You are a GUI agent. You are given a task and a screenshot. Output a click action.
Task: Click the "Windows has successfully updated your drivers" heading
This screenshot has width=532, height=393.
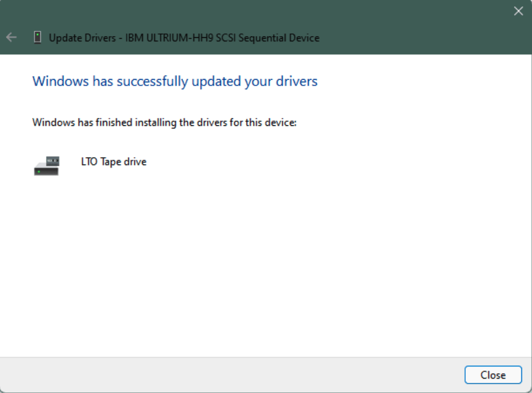point(175,81)
